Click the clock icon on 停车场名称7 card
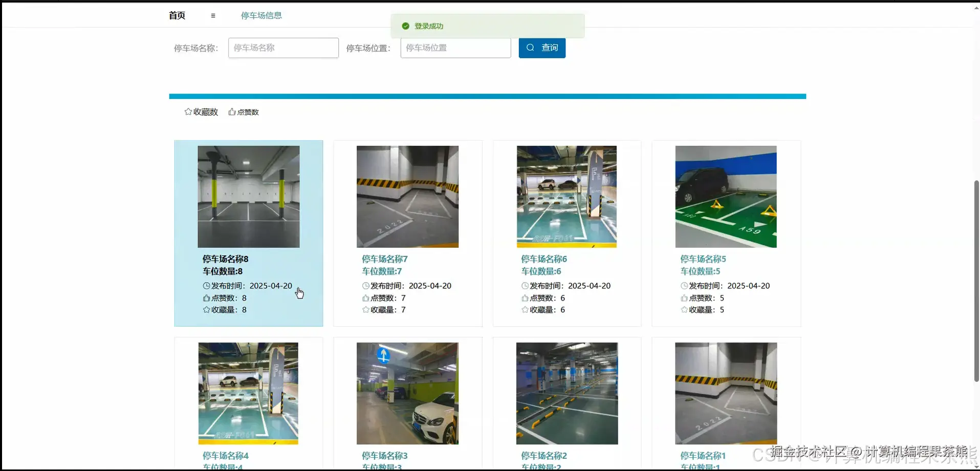The image size is (980, 471). click(x=365, y=286)
